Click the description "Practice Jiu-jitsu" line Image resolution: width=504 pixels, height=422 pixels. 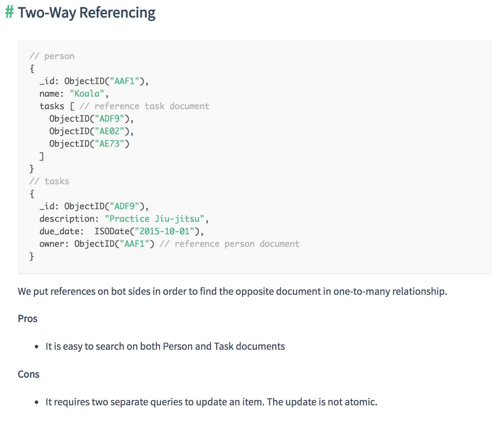124,219
